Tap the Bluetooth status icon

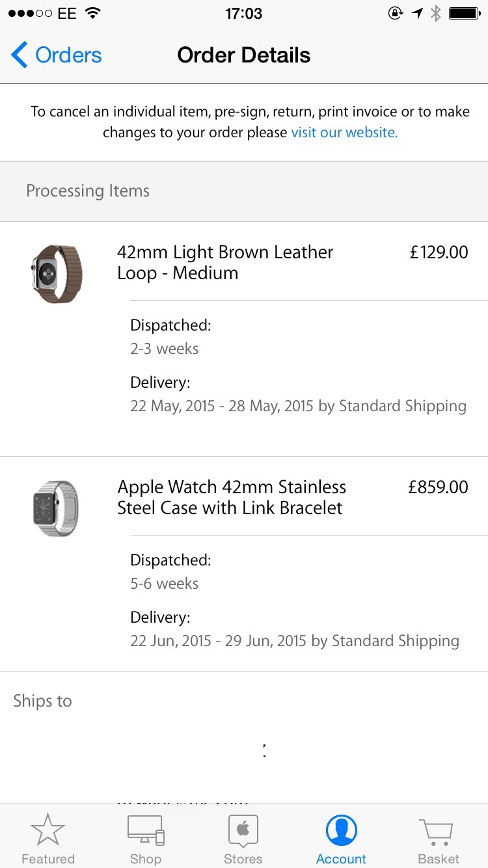tap(436, 13)
